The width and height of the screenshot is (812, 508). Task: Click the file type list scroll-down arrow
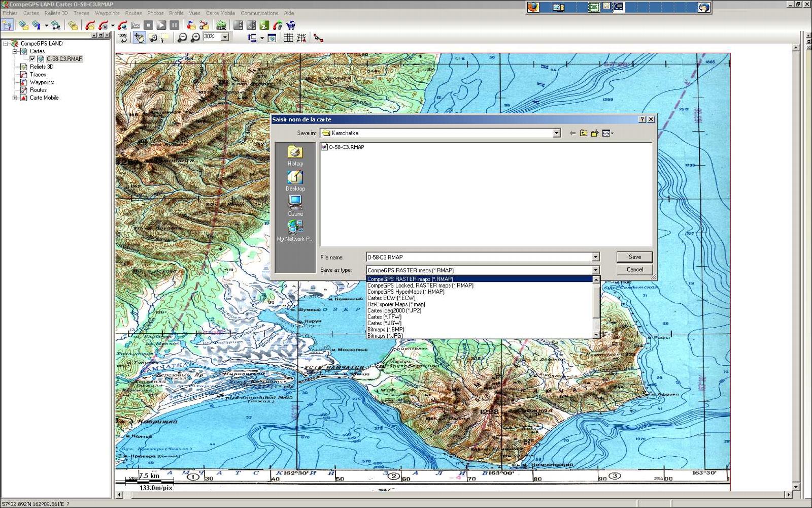pyautogui.click(x=596, y=335)
